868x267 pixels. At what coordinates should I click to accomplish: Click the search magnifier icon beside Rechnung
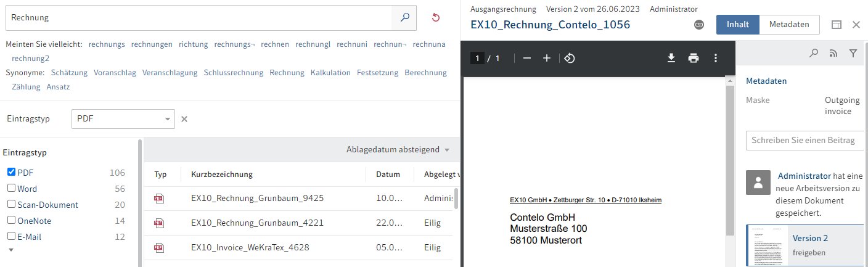pos(404,18)
